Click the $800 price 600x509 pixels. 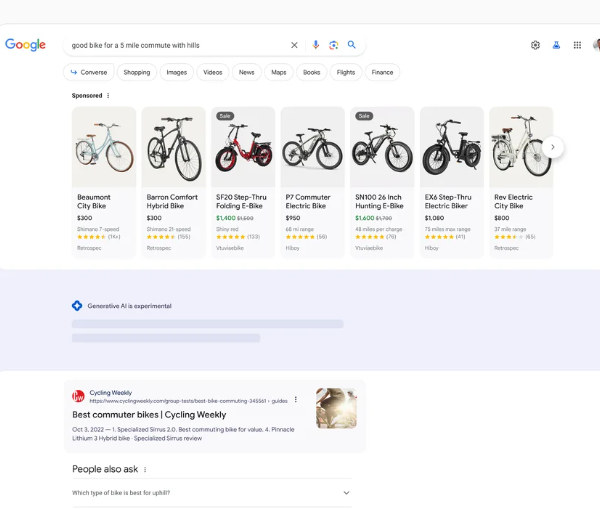click(502, 218)
